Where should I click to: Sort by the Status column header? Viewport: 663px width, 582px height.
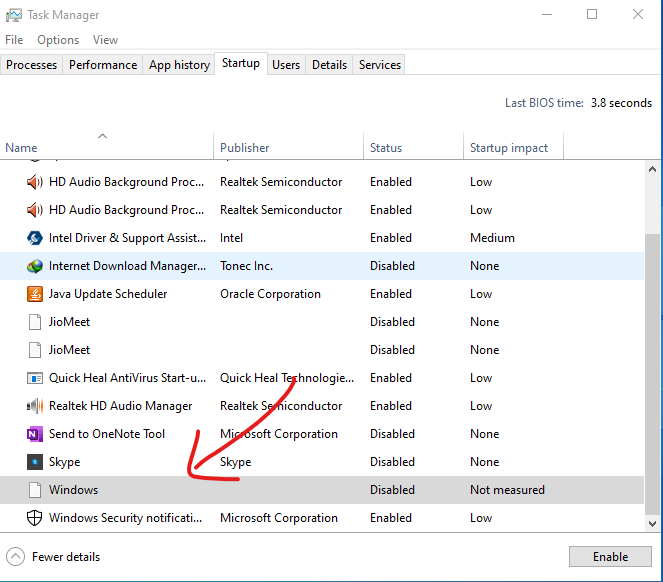tap(414, 146)
